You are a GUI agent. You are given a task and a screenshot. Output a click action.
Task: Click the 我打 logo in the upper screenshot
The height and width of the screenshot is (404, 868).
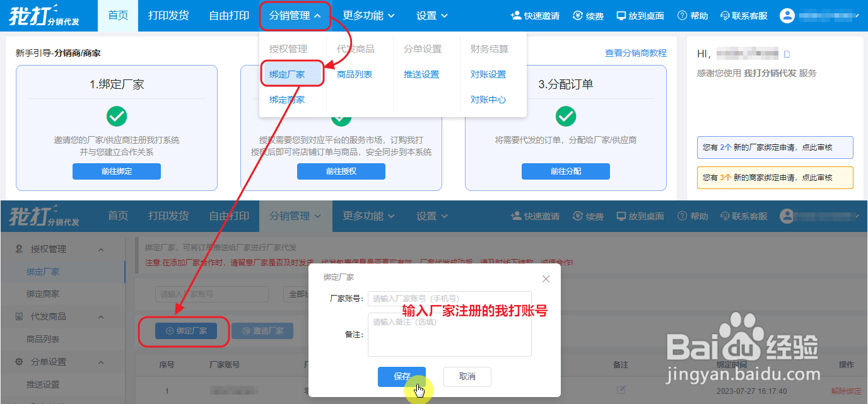pyautogui.click(x=44, y=16)
